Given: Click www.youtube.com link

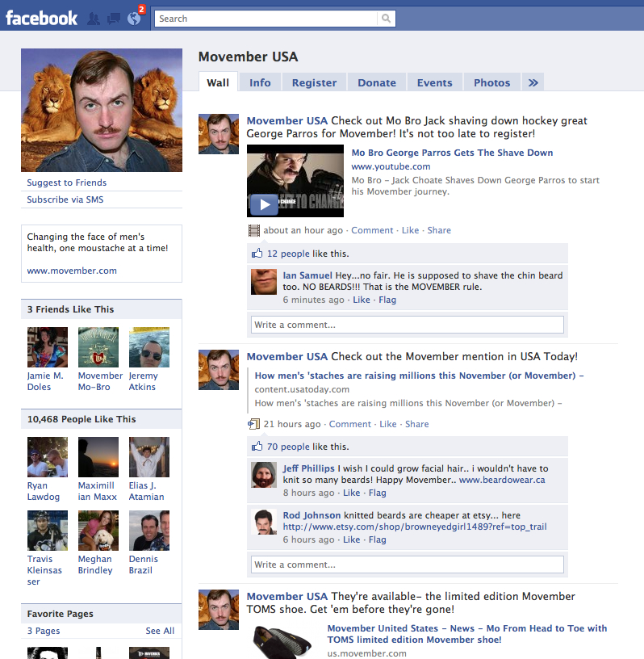Looking at the screenshot, I should click(x=391, y=166).
